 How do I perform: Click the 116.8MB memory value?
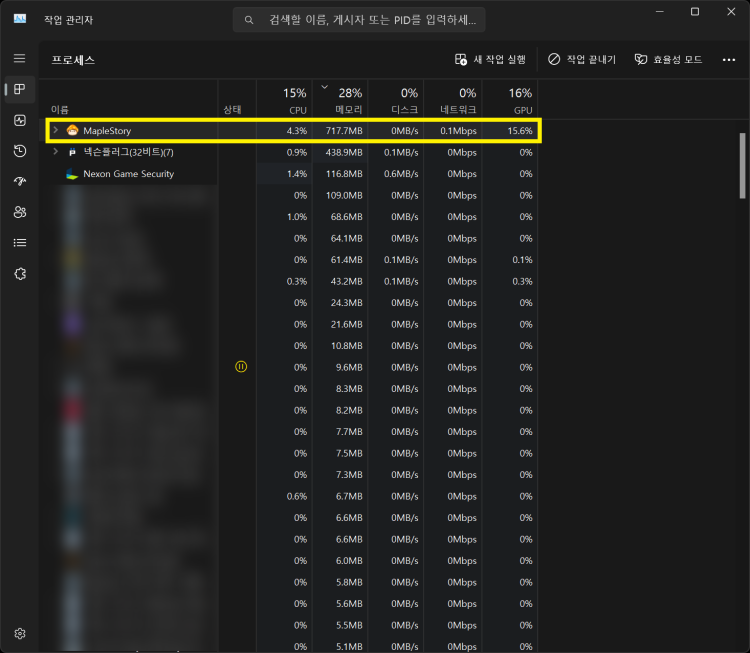pyautogui.click(x=344, y=174)
